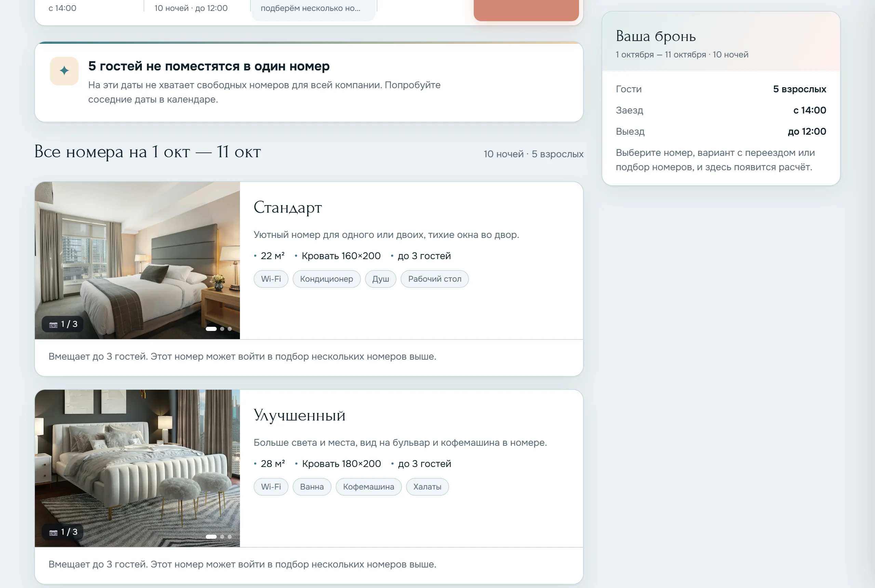Click the Стандарт room title
The width and height of the screenshot is (875, 588).
point(287,208)
